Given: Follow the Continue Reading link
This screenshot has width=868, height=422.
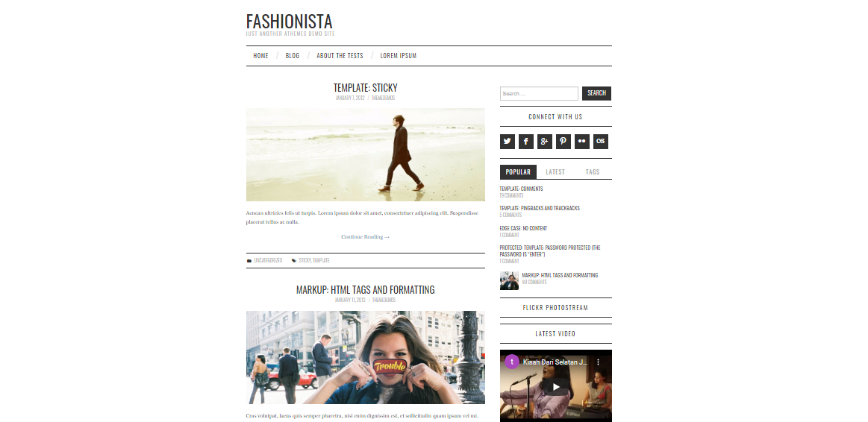Looking at the screenshot, I should [366, 236].
